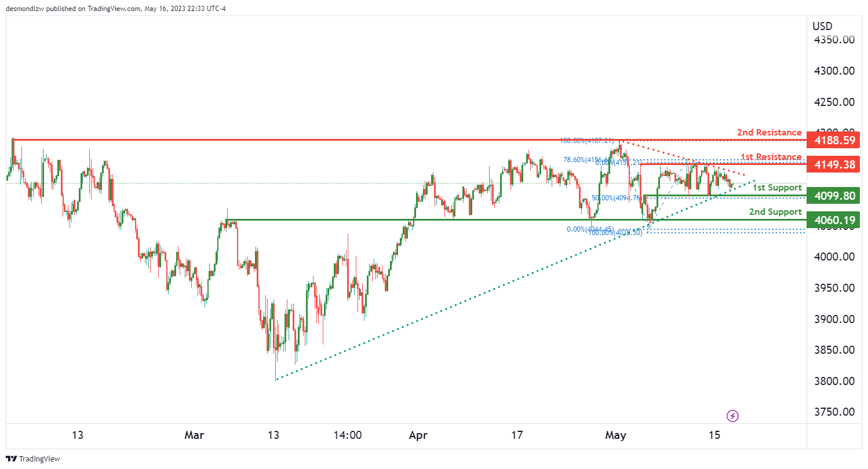Select the green 4060.19 price tag
This screenshot has height=469, width=868.
click(834, 220)
